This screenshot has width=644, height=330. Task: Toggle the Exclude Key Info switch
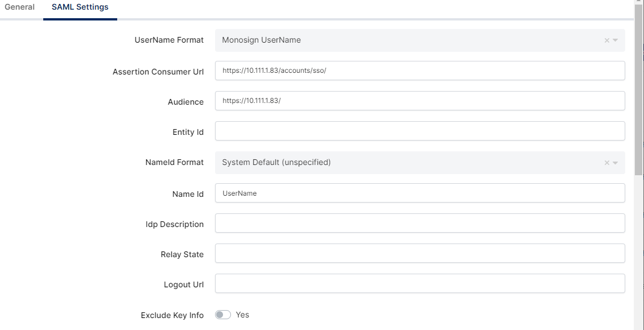pos(223,315)
